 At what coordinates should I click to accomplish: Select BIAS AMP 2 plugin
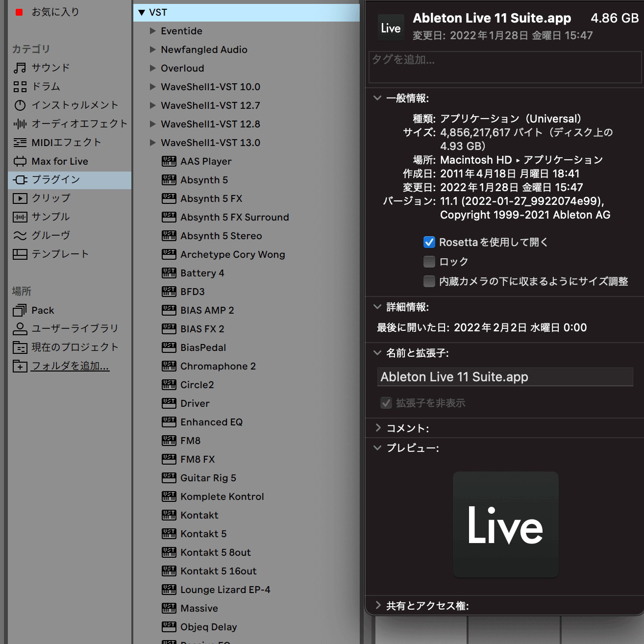(207, 310)
